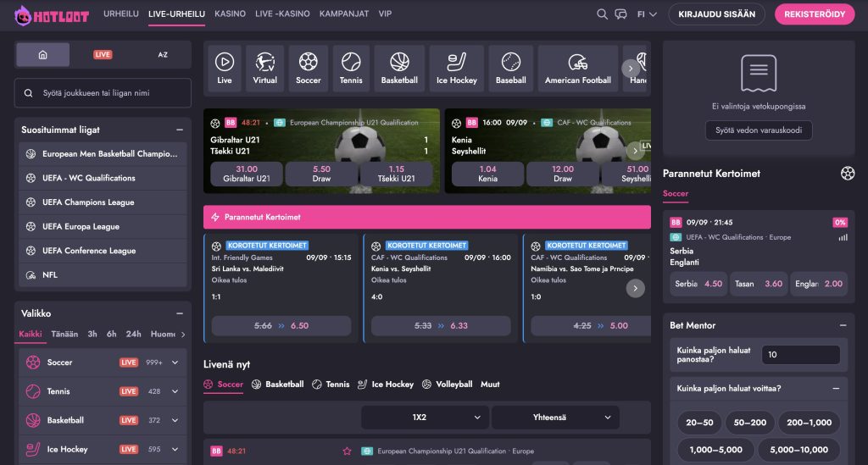
Task: Open Kenia vs Seyshellit featured match card
Action: 548,151
